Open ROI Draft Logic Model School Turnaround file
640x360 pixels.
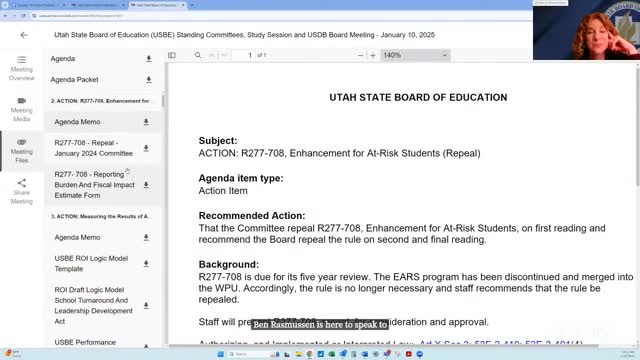coord(93,305)
